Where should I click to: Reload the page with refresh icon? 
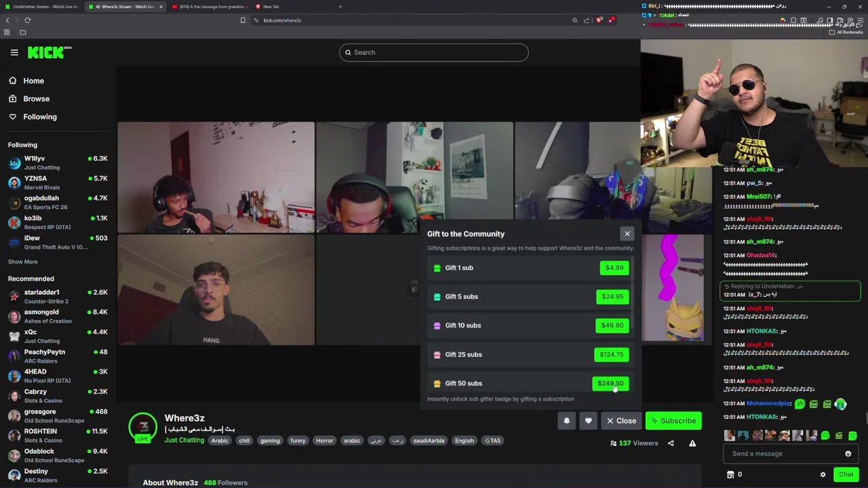(x=28, y=20)
